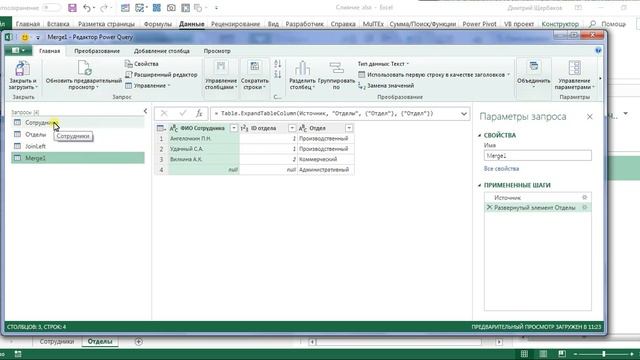Click the Close & Load icon

(x=22, y=69)
